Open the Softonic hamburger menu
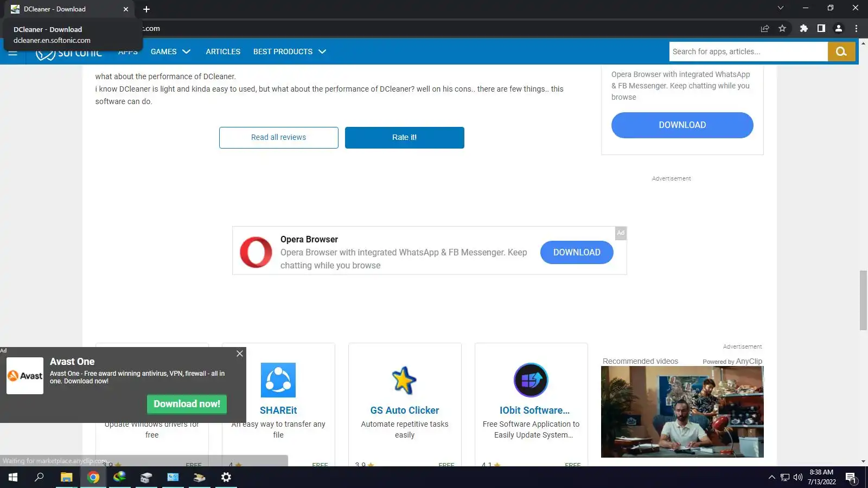The height and width of the screenshot is (488, 868). 13,53
